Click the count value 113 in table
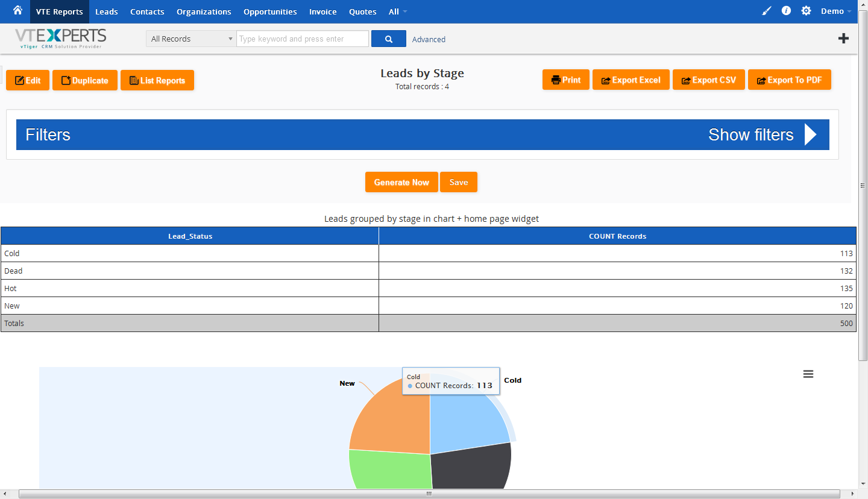Viewport: 868px width, 499px height. pyautogui.click(x=846, y=254)
